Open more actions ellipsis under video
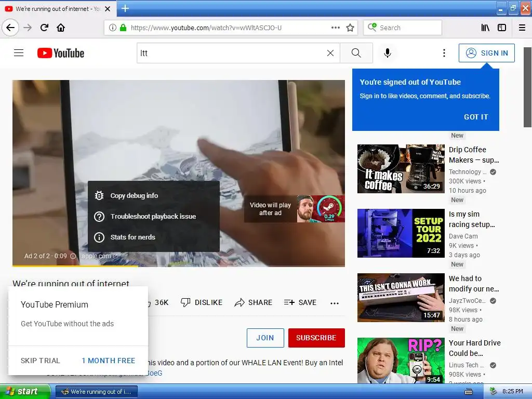The height and width of the screenshot is (399, 532). click(x=335, y=303)
